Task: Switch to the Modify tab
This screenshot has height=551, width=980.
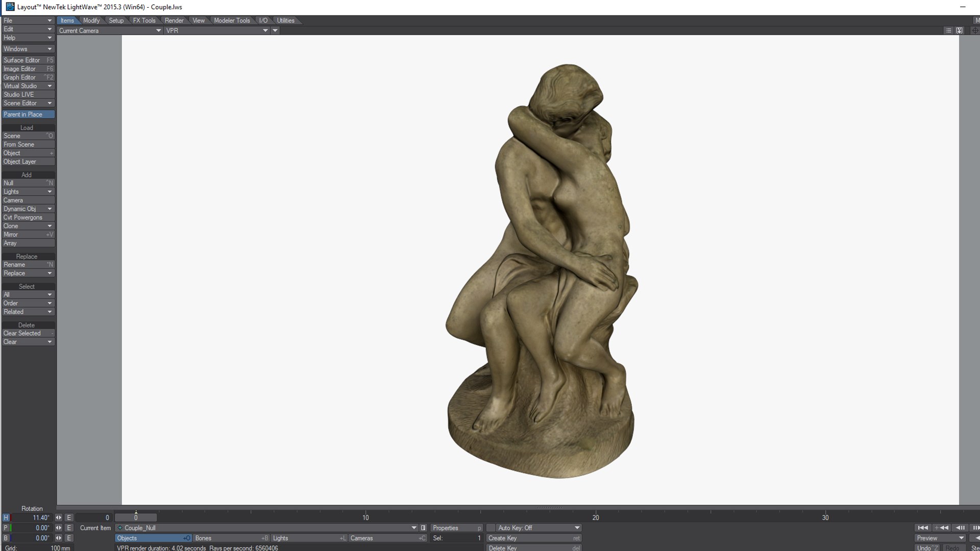Action: pos(91,20)
